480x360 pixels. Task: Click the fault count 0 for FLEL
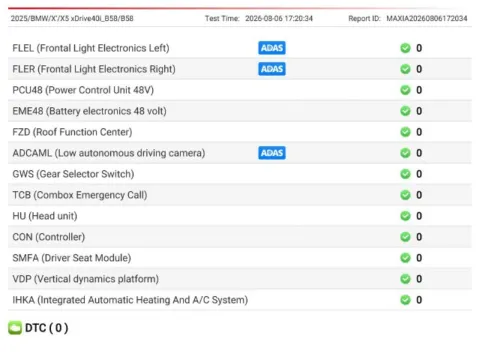[x=419, y=48]
